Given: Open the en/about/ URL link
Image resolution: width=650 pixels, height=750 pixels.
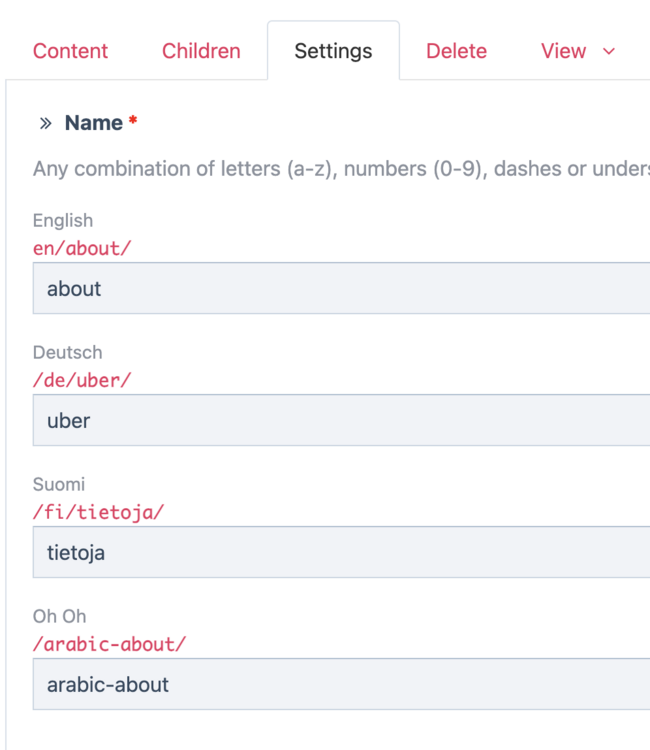Looking at the screenshot, I should coord(82,248).
